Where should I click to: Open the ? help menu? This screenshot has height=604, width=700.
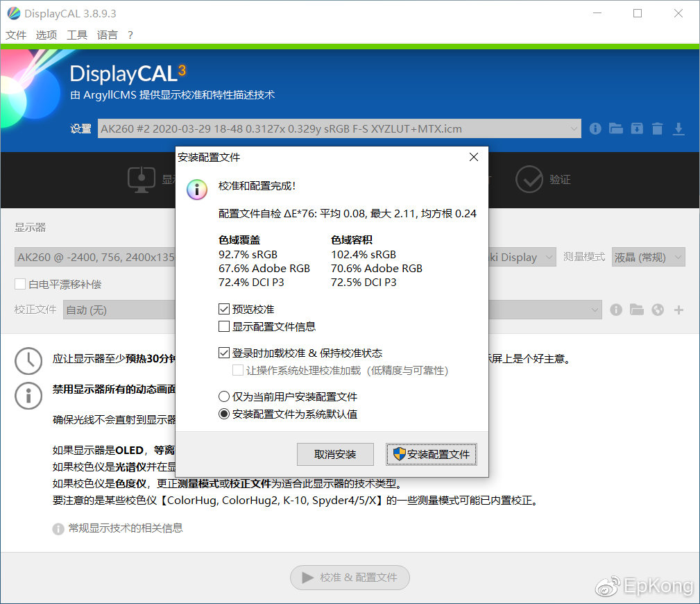(x=130, y=35)
